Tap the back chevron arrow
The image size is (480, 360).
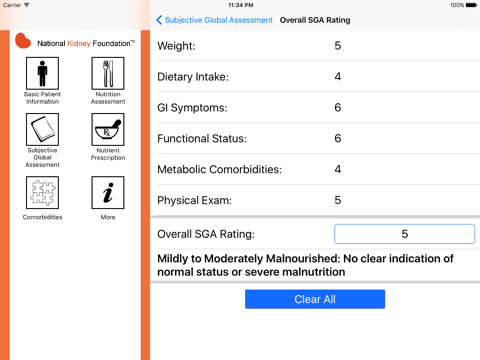tap(159, 20)
